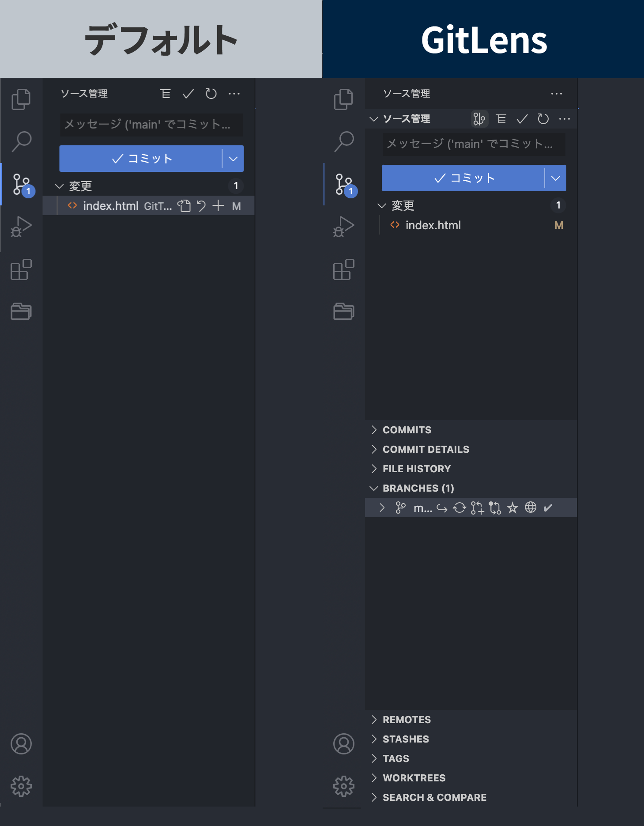Image resolution: width=644 pixels, height=826 pixels.
Task: Click the コミット button in the デフォルト panel
Action: click(x=141, y=159)
